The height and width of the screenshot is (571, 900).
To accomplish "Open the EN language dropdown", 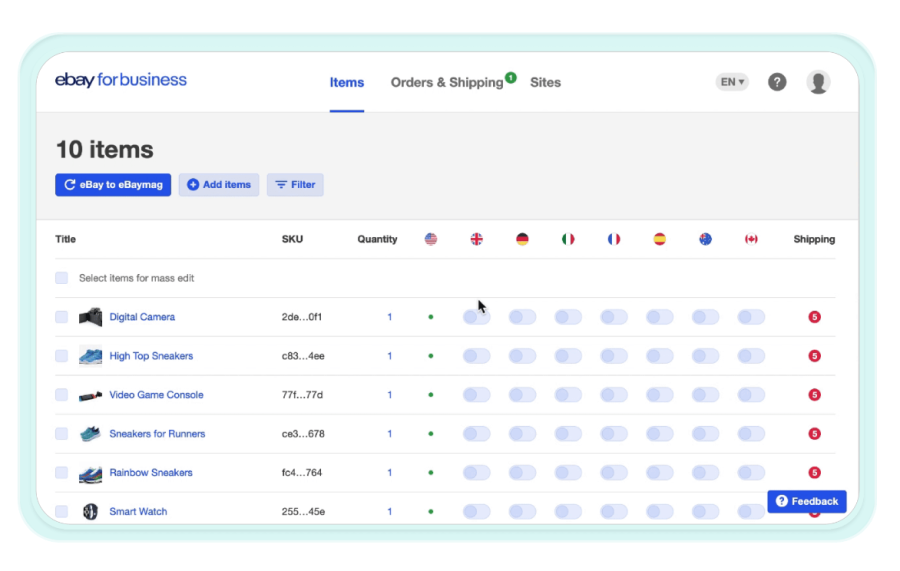I will (x=732, y=82).
